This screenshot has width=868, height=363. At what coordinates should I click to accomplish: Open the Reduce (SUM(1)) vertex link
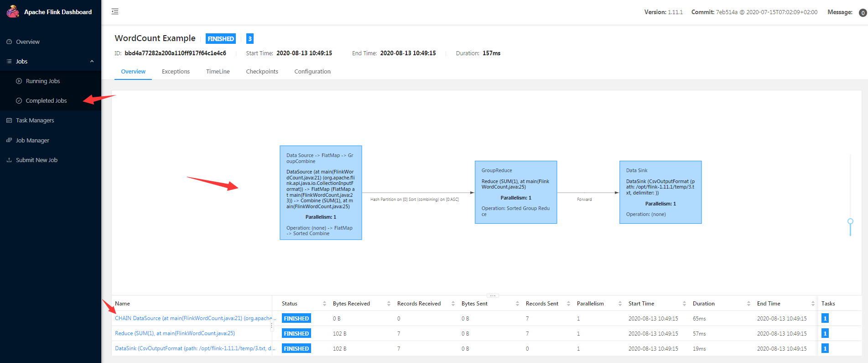pos(175,333)
